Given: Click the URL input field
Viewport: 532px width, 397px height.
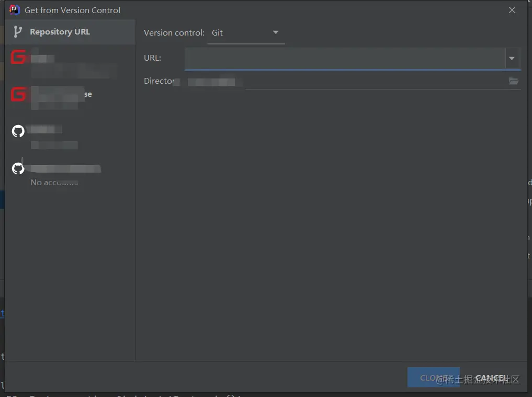Looking at the screenshot, I should (345, 59).
